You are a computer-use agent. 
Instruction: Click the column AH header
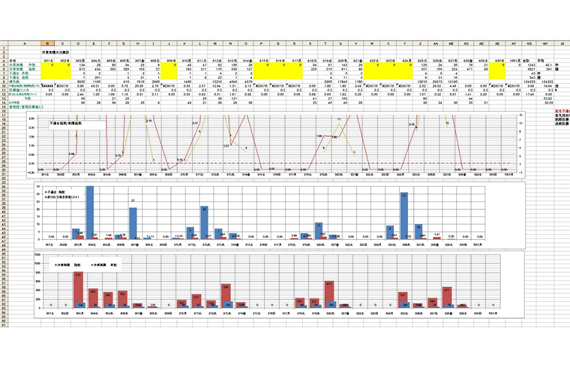coord(546,44)
